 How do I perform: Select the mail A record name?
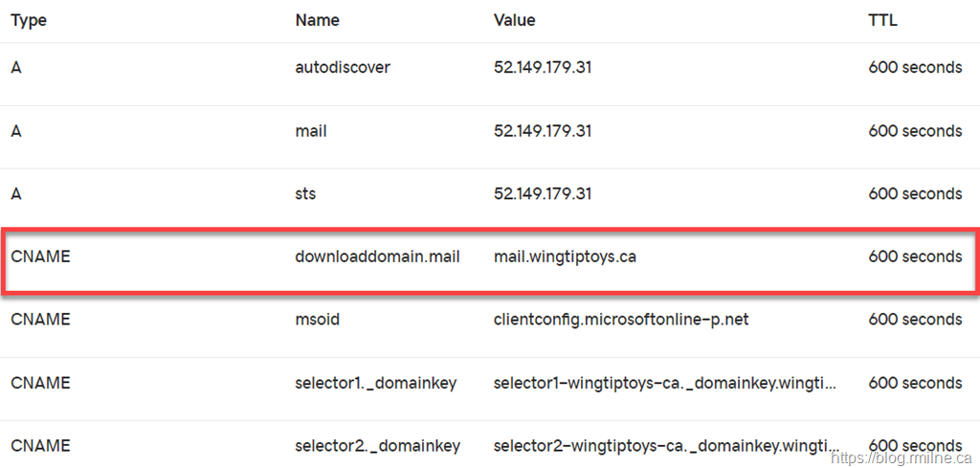[x=311, y=131]
